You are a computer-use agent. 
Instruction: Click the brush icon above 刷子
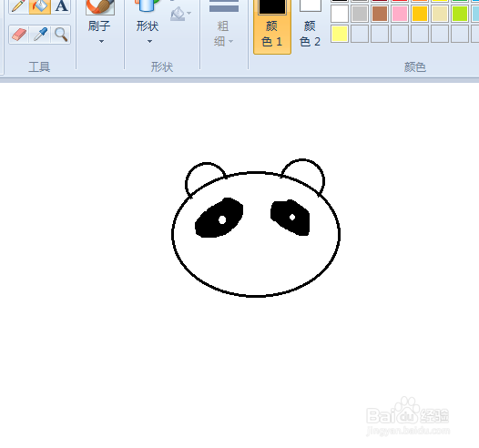[100, 7]
